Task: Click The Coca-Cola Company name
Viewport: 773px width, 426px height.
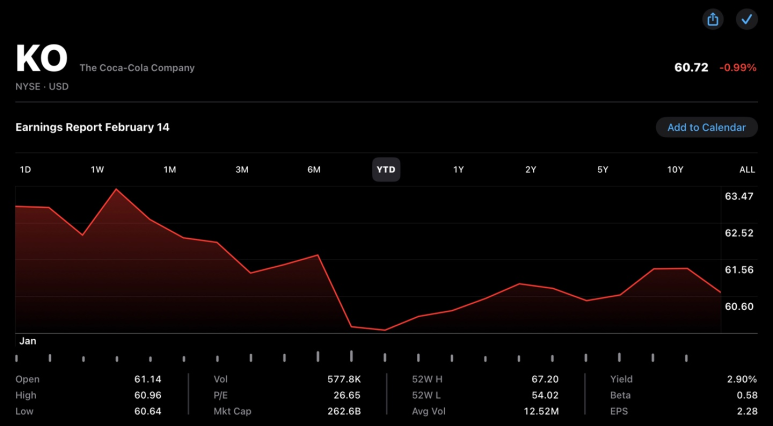Action: [x=137, y=68]
